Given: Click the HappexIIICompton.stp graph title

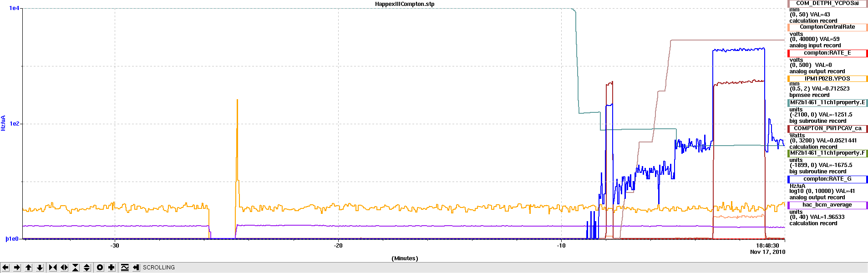Looking at the screenshot, I should click(405, 4).
